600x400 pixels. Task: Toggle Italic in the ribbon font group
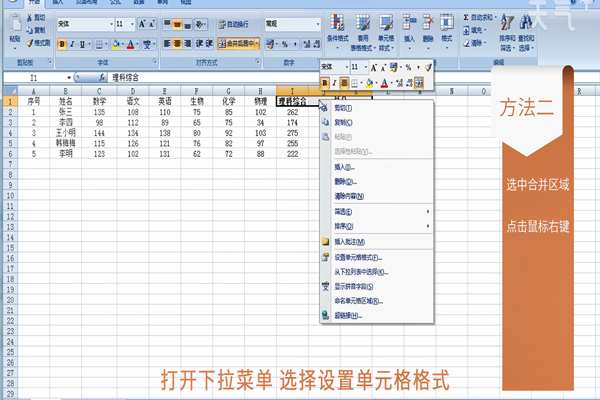(x=72, y=44)
